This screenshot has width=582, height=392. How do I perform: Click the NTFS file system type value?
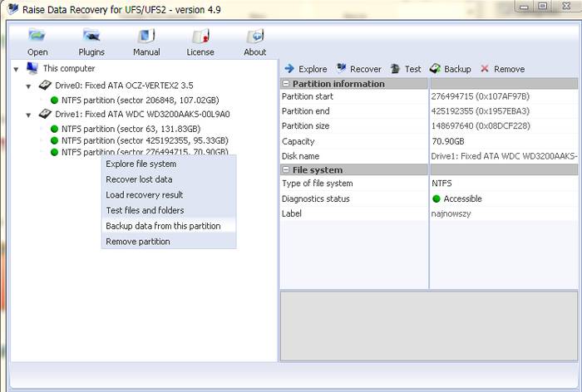coord(441,184)
